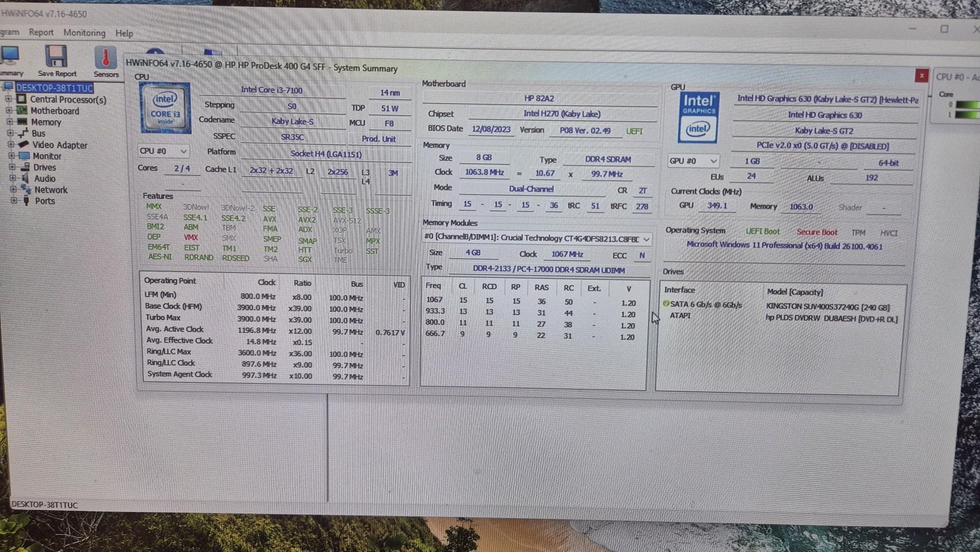Screen dimensions: 980x552
Task: Click the Network tree icon
Action: point(26,189)
